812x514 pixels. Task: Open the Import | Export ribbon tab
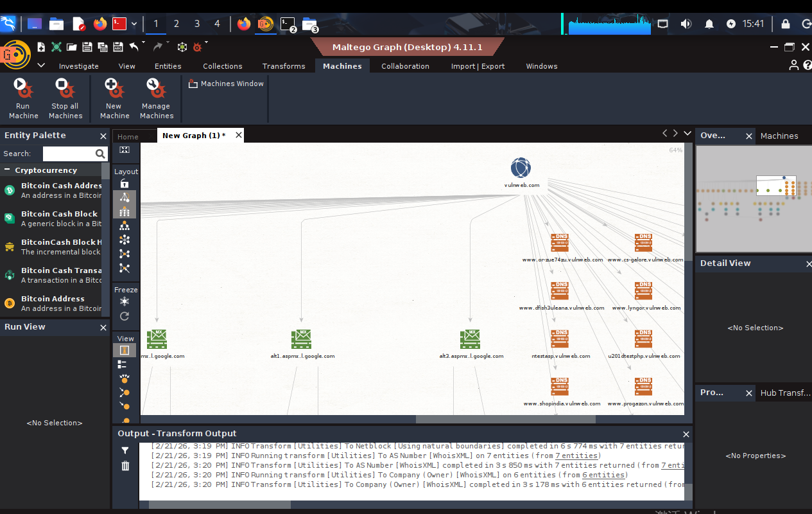coord(478,66)
